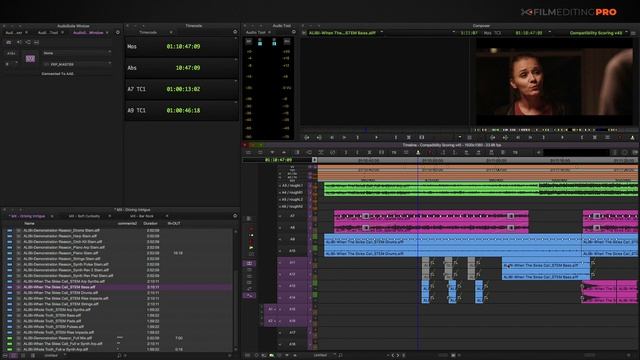Open the Timecode window gear menu
This screenshot has width=640, height=360.
click(x=235, y=32)
